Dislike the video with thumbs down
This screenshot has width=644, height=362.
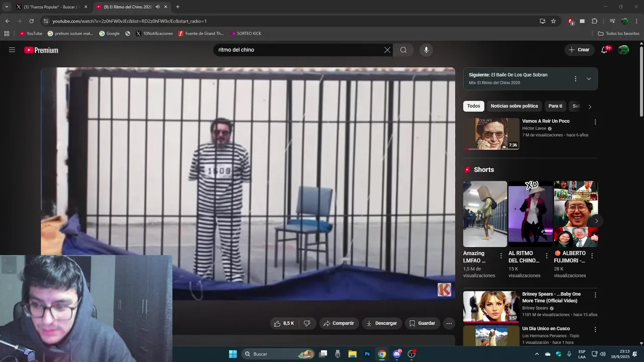coord(307,323)
